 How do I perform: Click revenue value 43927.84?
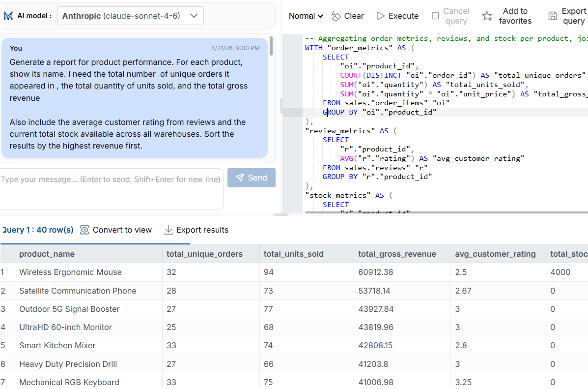pyautogui.click(x=376, y=309)
